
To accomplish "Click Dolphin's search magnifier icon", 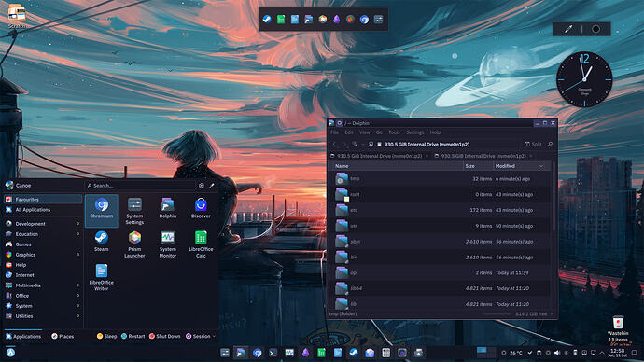I will (550, 144).
